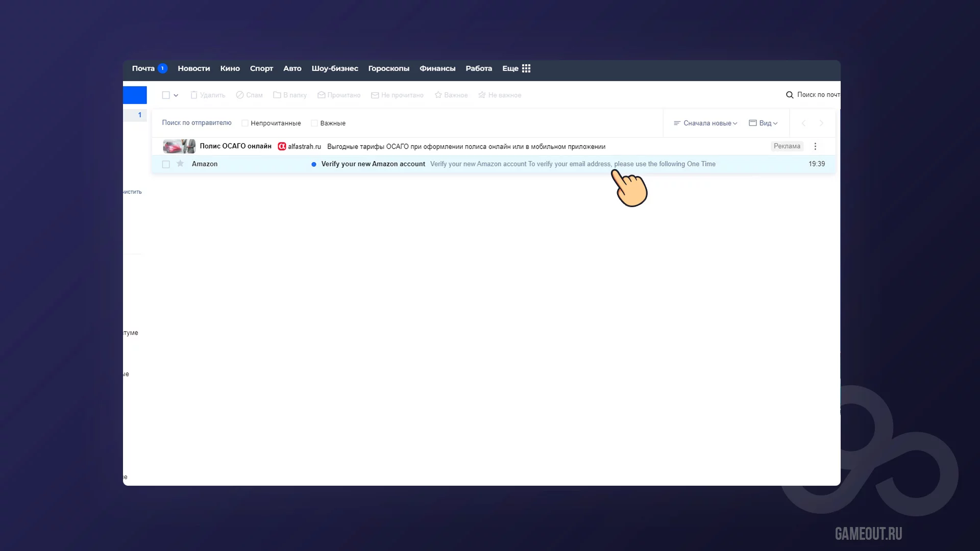Enable the Важные filter checkbox
The height and width of the screenshot is (551, 980).
(314, 123)
